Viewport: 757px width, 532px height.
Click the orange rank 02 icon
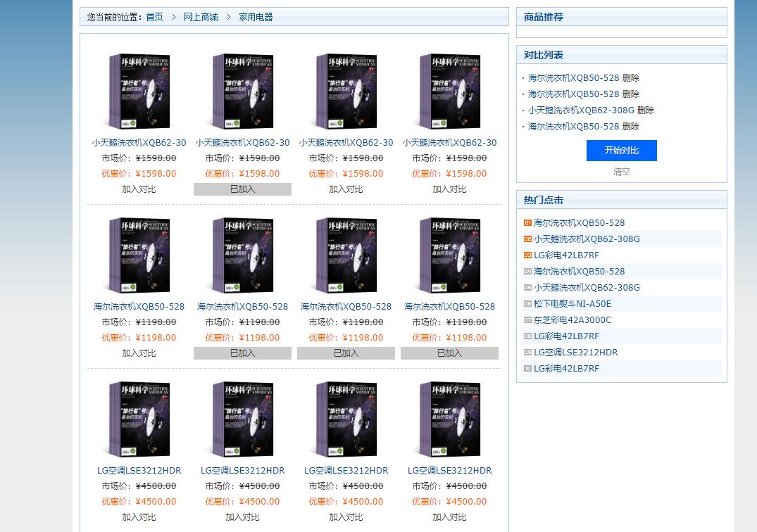pos(527,239)
